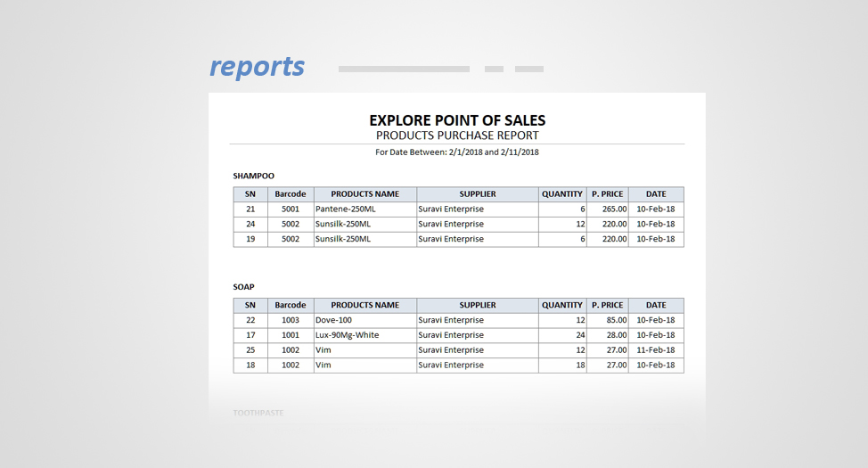
Task: Click the Lux-90Mg-White product cell
Action: [348, 335]
